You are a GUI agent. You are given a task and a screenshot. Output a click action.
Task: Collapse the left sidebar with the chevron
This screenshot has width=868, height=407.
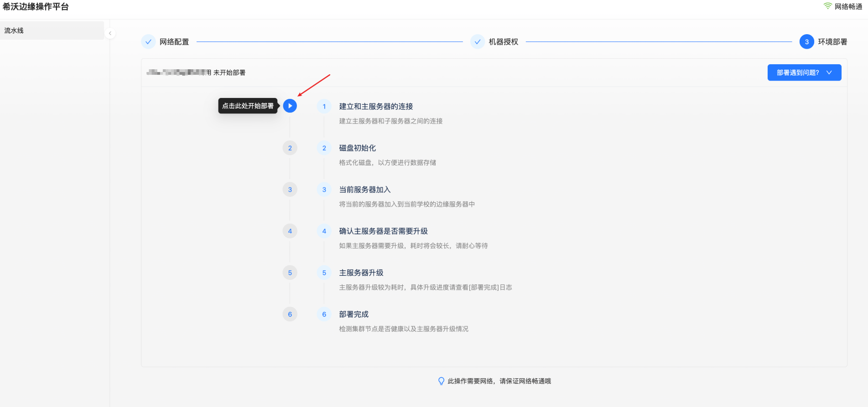pyautogui.click(x=110, y=33)
